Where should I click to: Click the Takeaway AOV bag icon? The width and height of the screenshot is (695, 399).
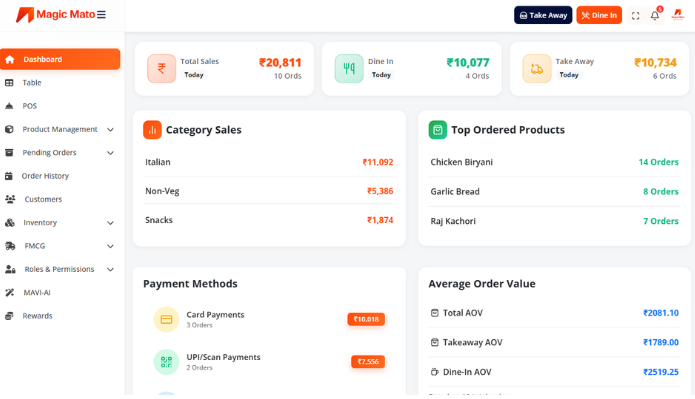(x=434, y=342)
